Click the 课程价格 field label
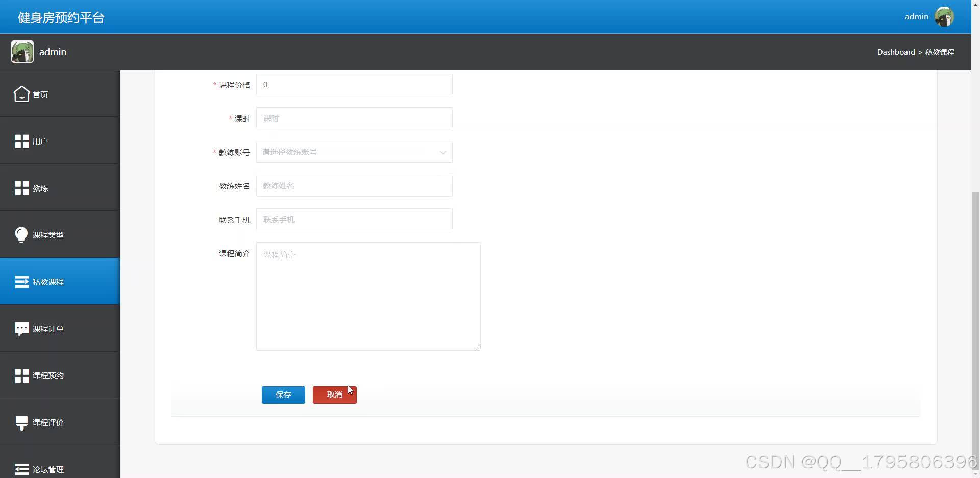Screen dimensions: 980x478 (234, 85)
